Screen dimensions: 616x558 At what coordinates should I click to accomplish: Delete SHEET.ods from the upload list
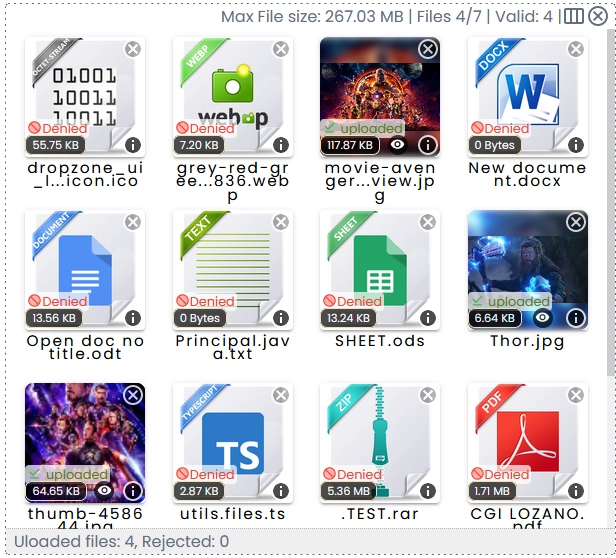pos(428,222)
